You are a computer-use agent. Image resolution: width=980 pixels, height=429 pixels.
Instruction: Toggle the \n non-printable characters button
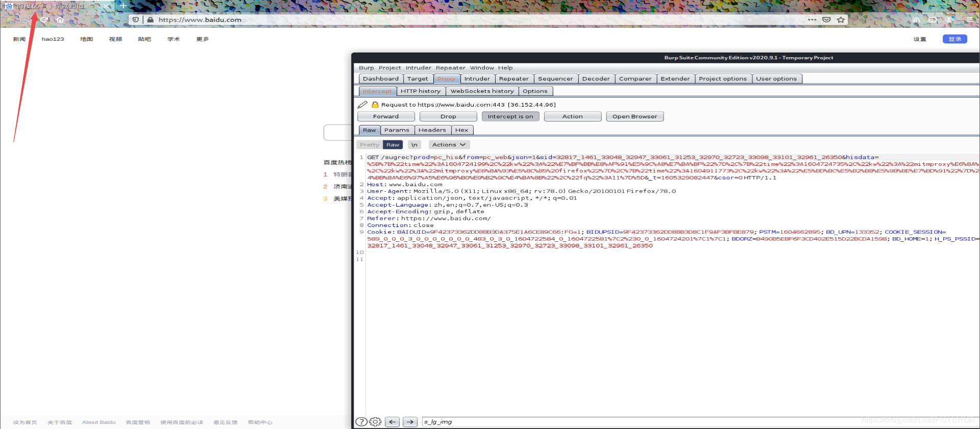pos(414,145)
